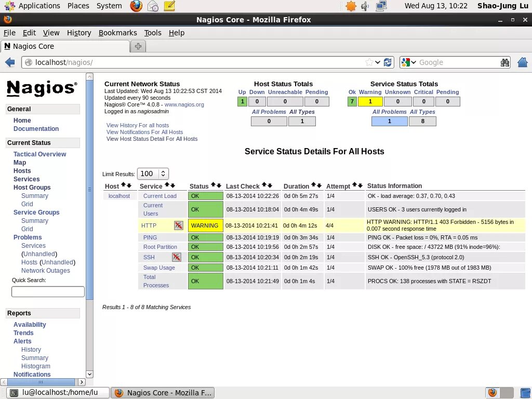This screenshot has width=532, height=399.
Task: Open search engine selector dropdown
Action: coord(408,62)
